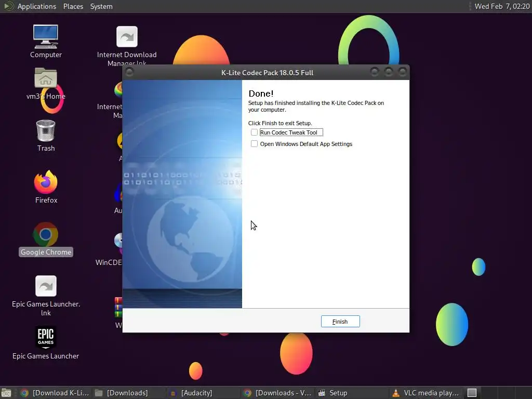Viewport: 532px width, 399px height.
Task: Click the Applications menu logo icon
Action: 8,6
